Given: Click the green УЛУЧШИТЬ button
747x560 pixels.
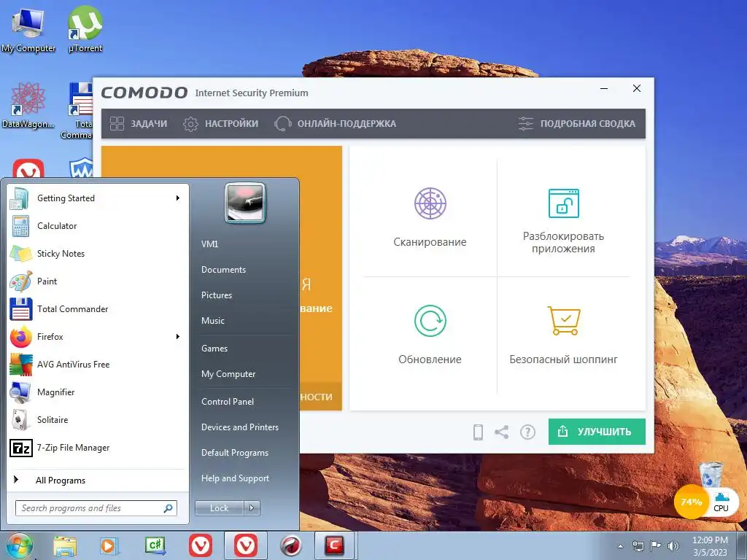Looking at the screenshot, I should (597, 432).
